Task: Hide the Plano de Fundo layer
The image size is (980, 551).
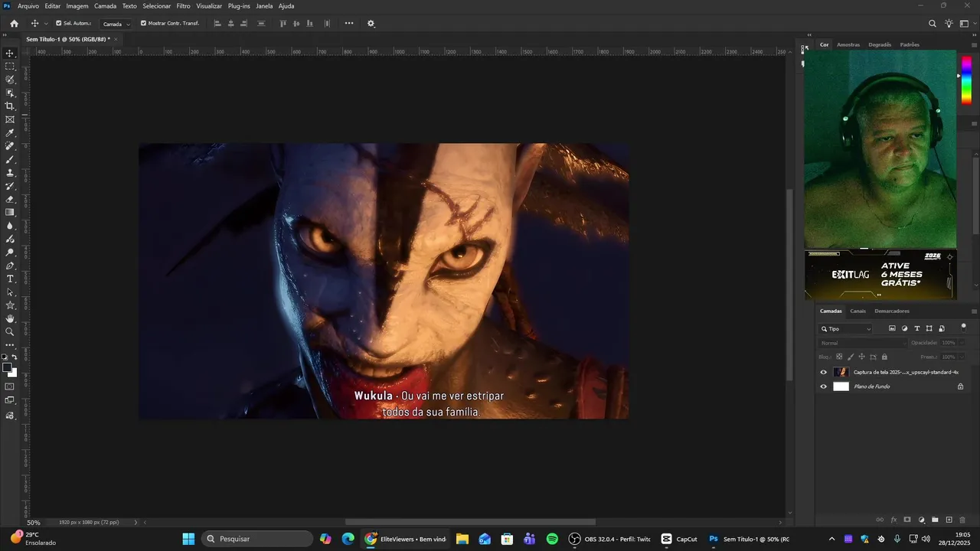Action: pos(824,386)
